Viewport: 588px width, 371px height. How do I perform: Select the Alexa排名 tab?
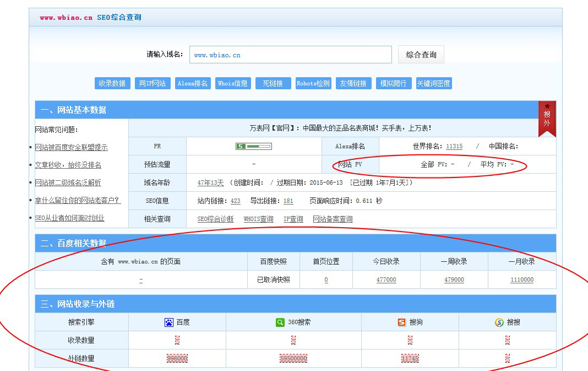(x=193, y=83)
